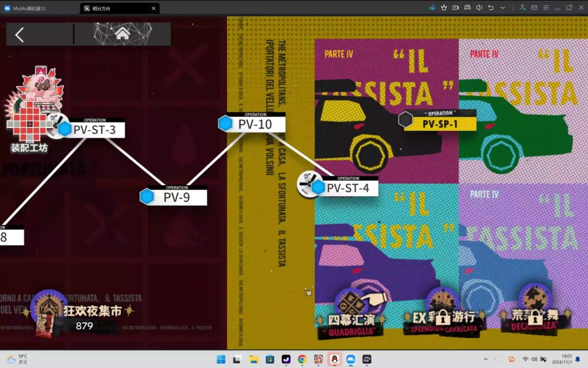
Task: Open Task View on taskbar
Action: (x=237, y=359)
